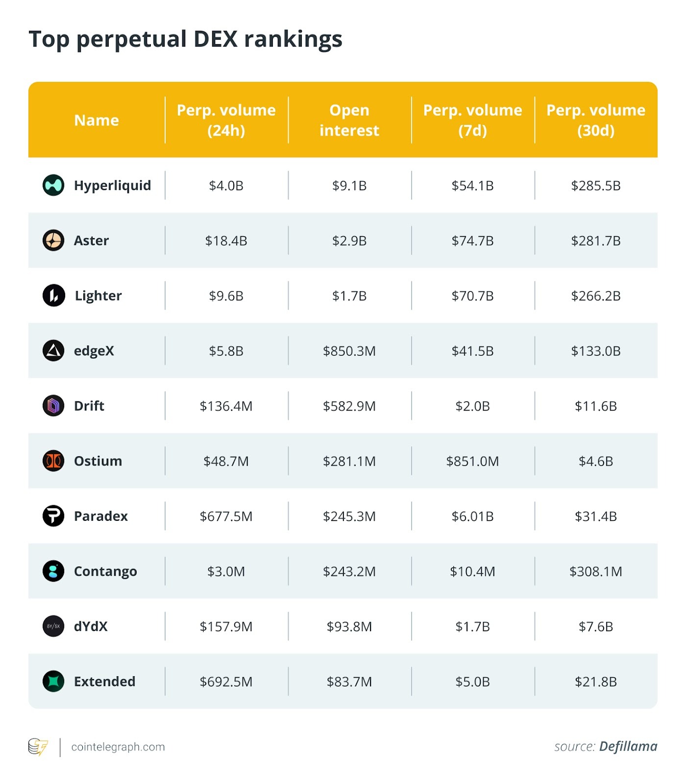Select the Open interest column header
This screenshot has width=686, height=784.
pyautogui.click(x=349, y=120)
